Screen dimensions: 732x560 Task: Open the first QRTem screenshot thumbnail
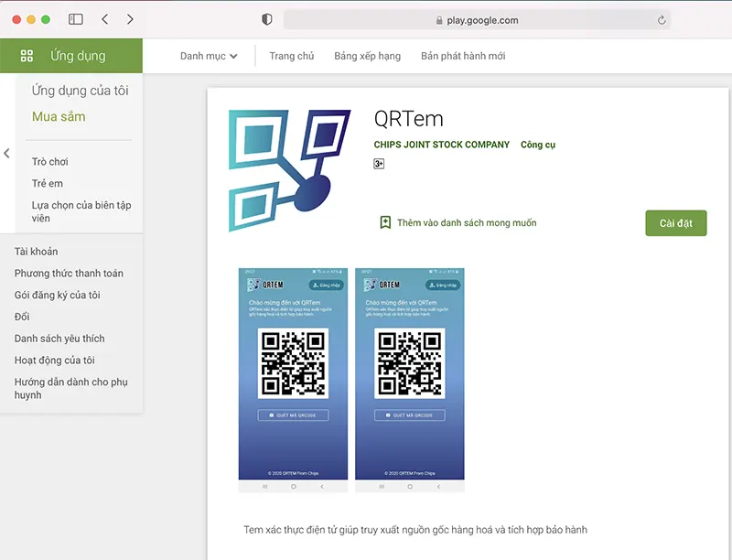(x=293, y=380)
